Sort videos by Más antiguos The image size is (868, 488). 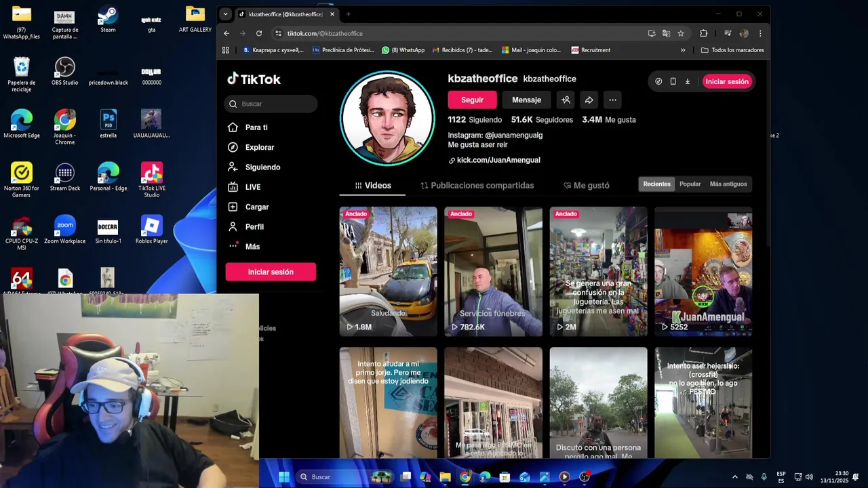pyautogui.click(x=728, y=184)
